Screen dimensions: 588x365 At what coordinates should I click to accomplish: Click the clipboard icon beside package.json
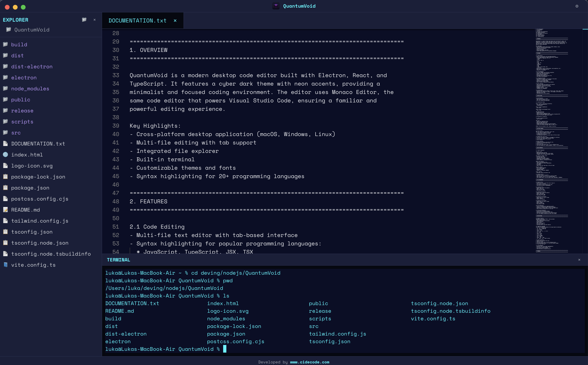(x=5, y=188)
